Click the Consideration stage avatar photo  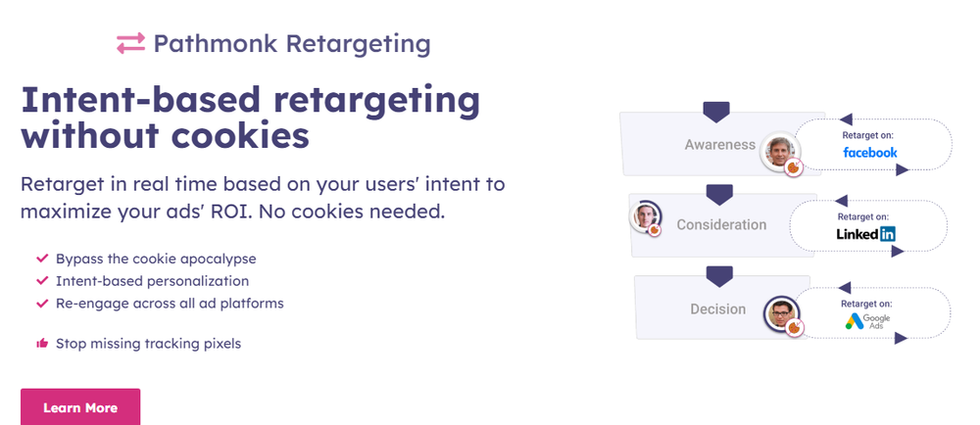(645, 217)
